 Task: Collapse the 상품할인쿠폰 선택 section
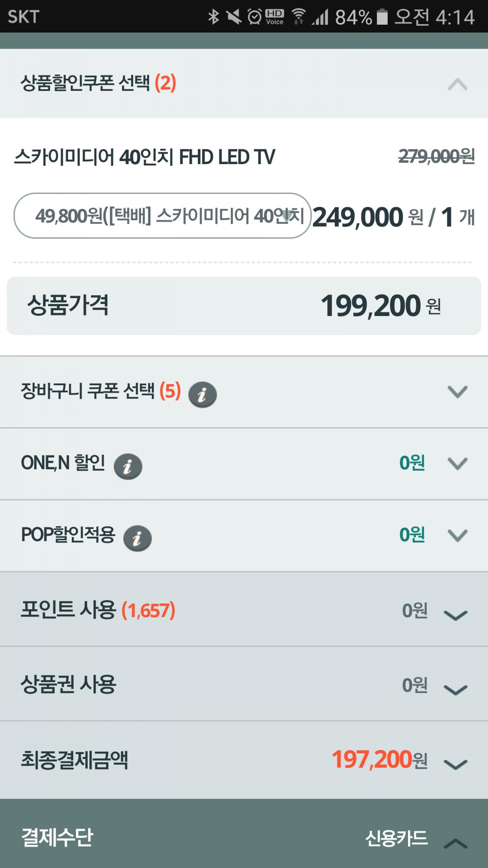(457, 84)
